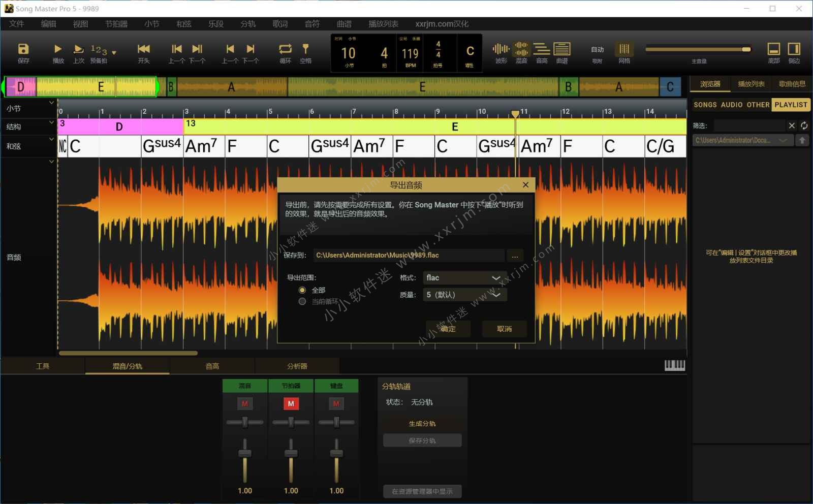Viewport: 813px width, 504px height.
Task: Click 在资源管理器中显示 button
Action: (422, 491)
